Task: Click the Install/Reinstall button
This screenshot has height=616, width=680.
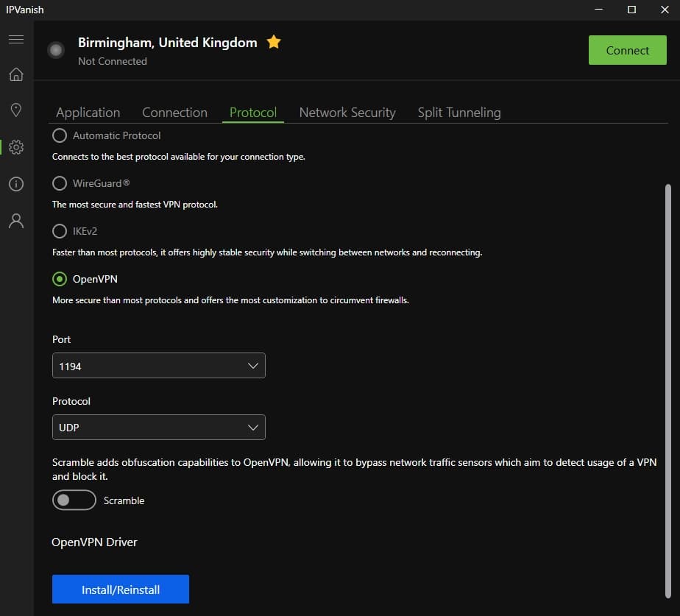Action: coord(121,589)
